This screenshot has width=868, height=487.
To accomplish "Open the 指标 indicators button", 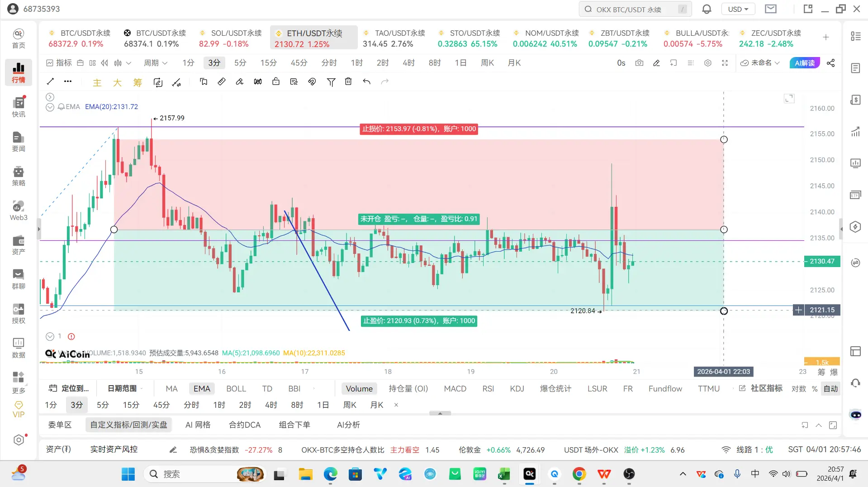I will pos(59,63).
